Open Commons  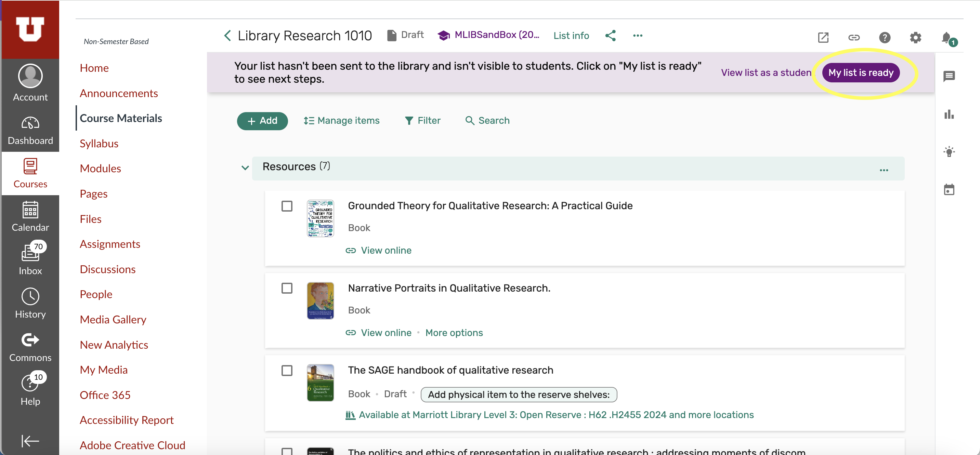pyautogui.click(x=30, y=347)
